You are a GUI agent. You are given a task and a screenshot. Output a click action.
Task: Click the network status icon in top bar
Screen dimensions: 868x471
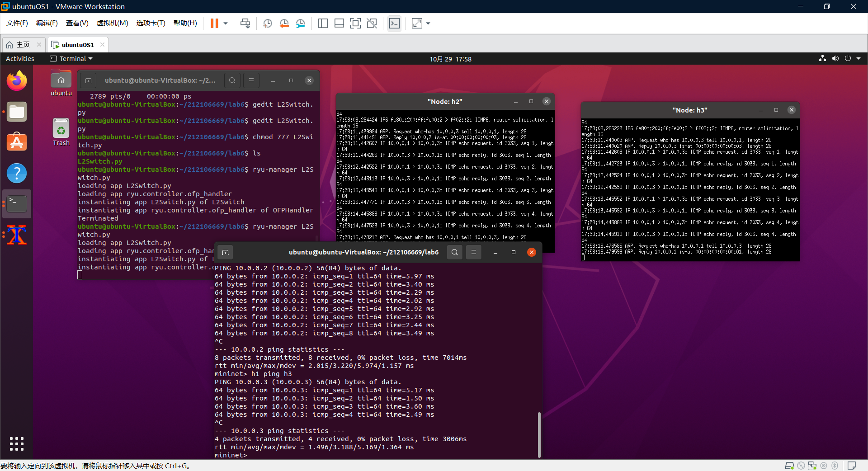822,58
